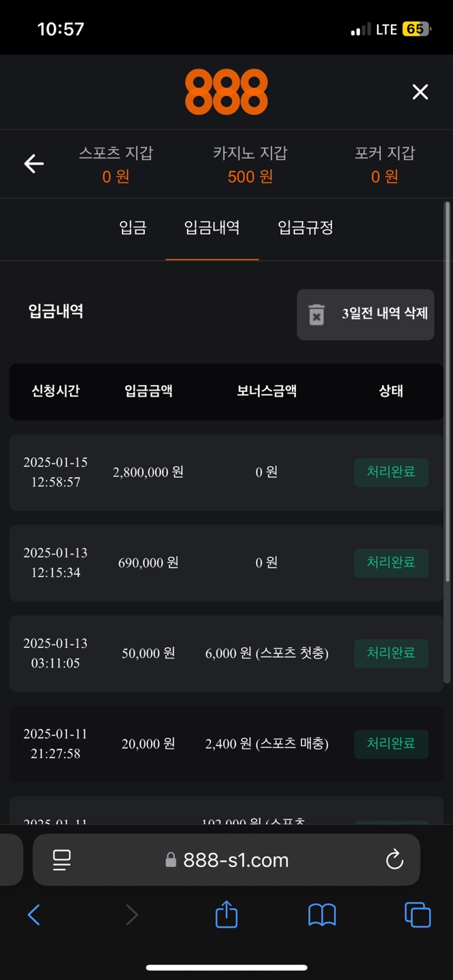Screen dimensions: 453x980
Task: Tap 처리완료 status for 2,800,000 원 deposit
Action: [391, 472]
